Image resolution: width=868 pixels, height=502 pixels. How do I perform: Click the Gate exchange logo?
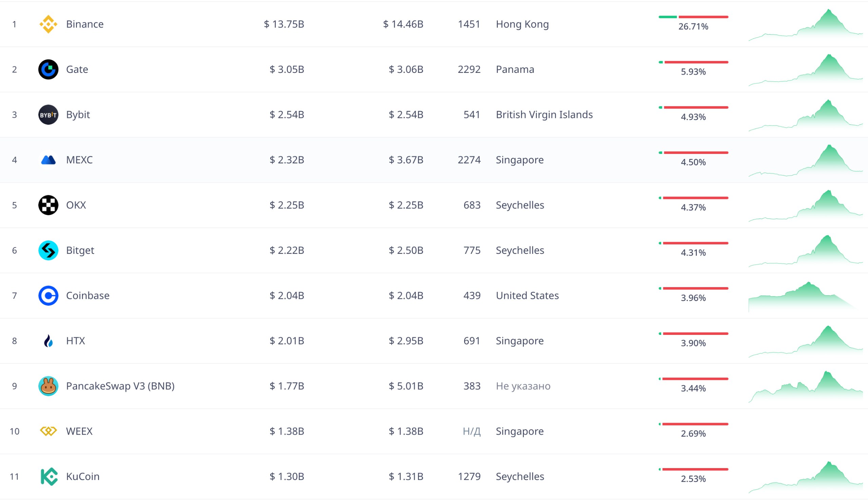coord(48,69)
